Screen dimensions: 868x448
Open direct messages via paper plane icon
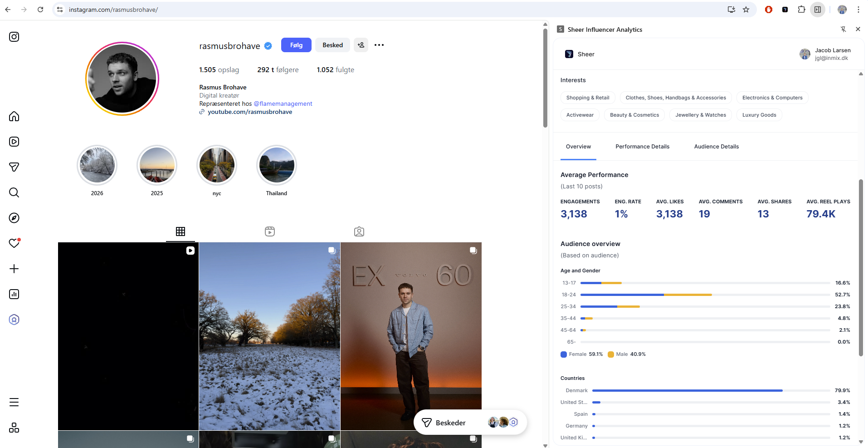(14, 167)
